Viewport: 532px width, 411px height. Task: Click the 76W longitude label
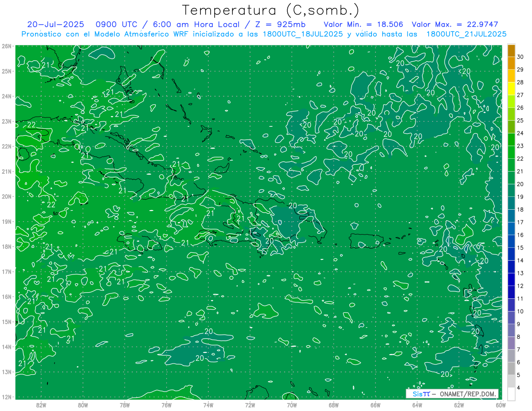pyautogui.click(x=166, y=405)
